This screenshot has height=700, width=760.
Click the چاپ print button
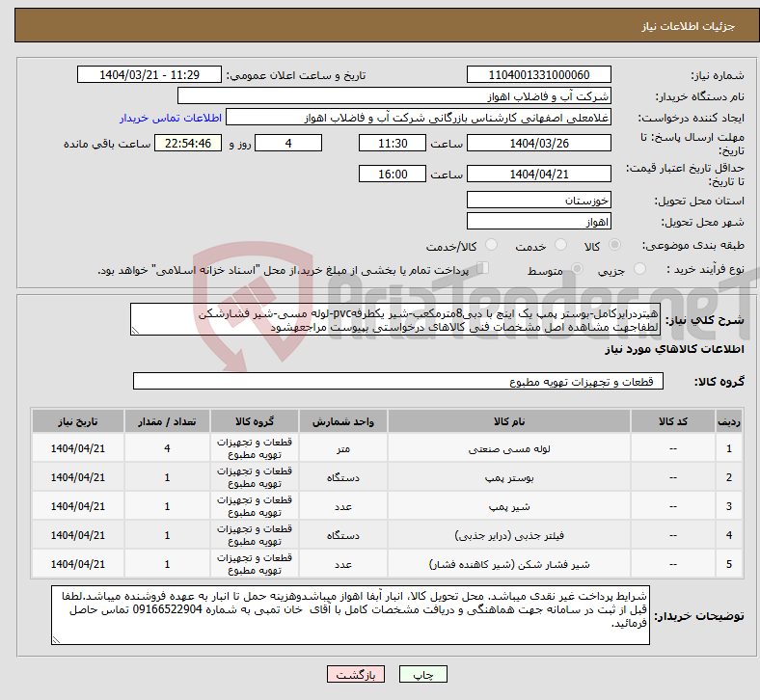(x=422, y=674)
